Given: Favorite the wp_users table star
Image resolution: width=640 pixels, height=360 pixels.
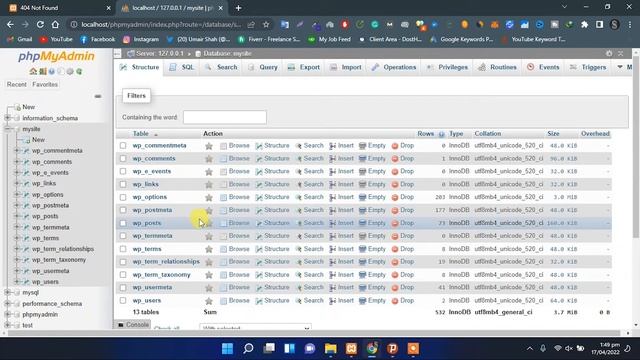Looking at the screenshot, I should click(209, 301).
